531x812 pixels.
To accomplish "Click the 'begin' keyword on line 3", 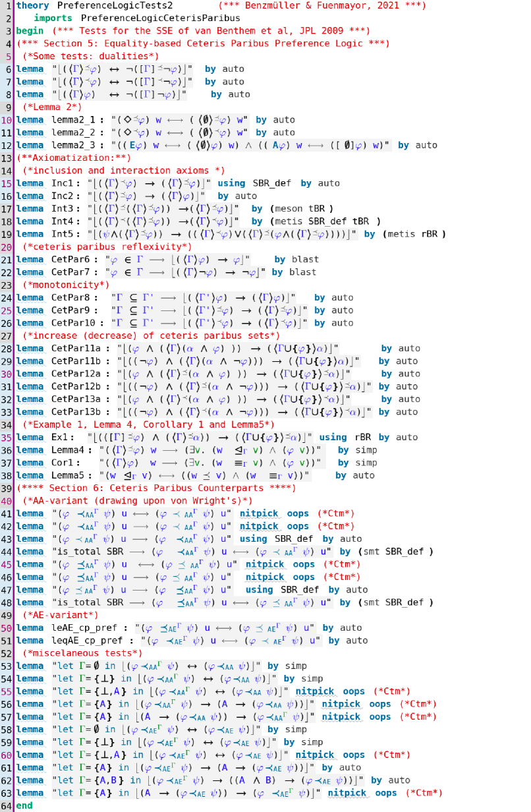I will [30, 30].
